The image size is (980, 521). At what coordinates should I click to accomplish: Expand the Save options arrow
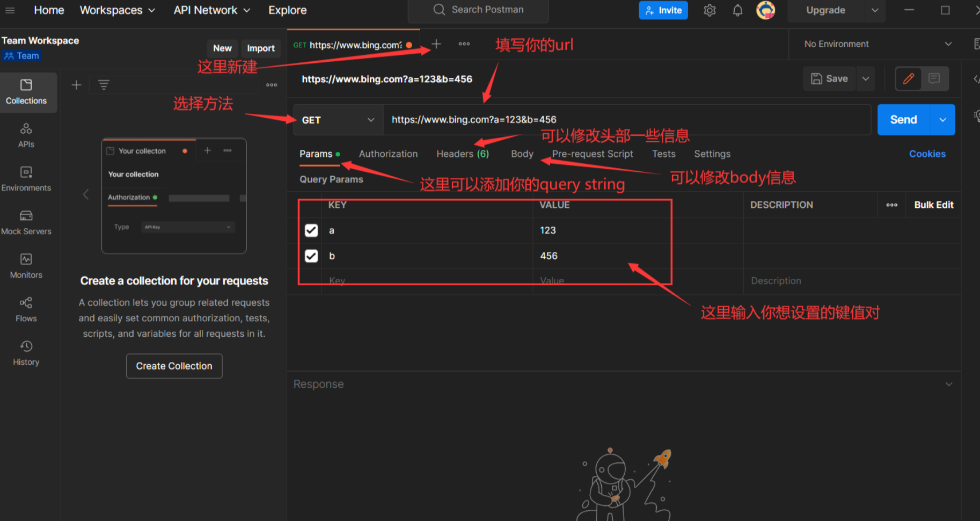click(866, 79)
